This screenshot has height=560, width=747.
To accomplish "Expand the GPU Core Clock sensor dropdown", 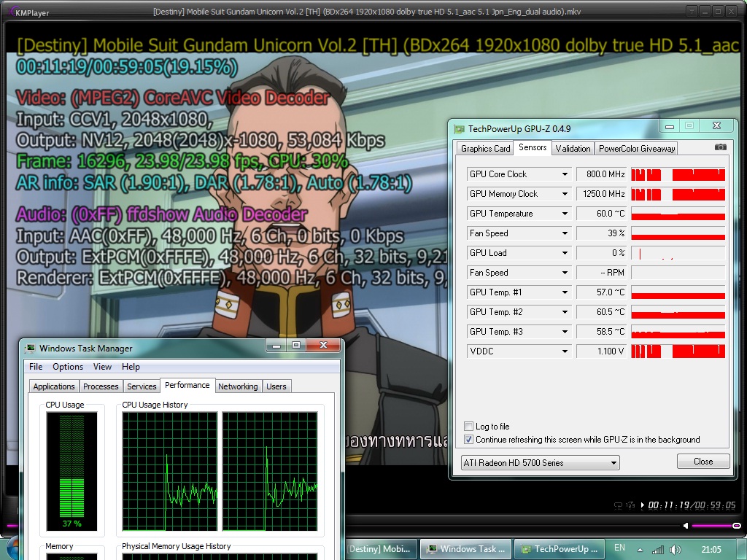I will tap(565, 174).
